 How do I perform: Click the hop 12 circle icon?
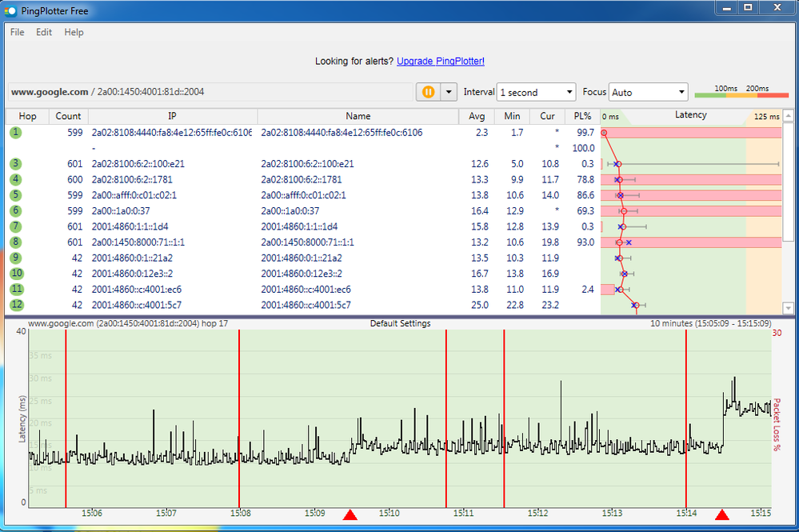15,305
